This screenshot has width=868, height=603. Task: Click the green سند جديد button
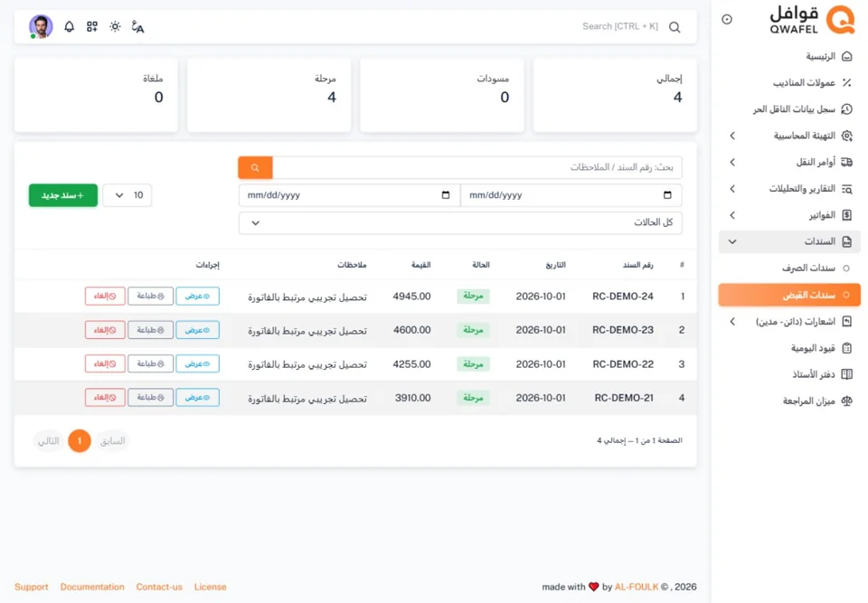63,195
